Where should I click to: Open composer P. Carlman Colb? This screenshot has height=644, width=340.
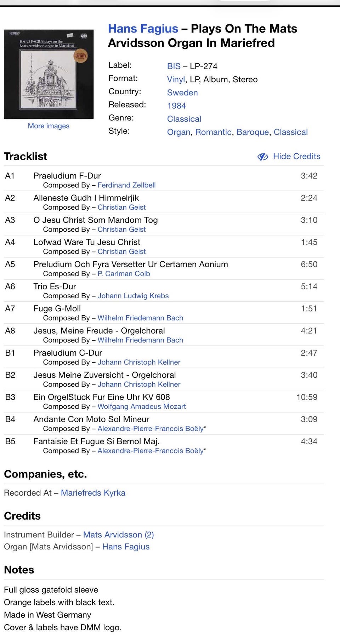(124, 273)
